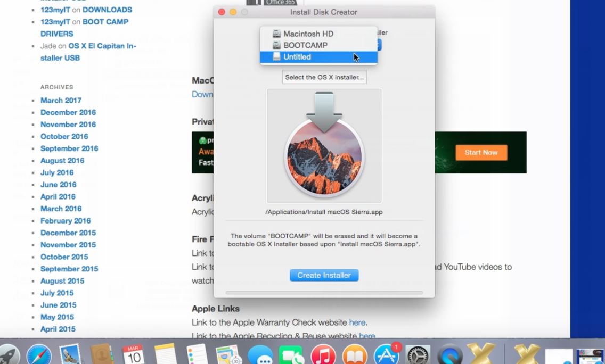
Task: Choose Macintosh HD from volume list
Action: [318, 34]
